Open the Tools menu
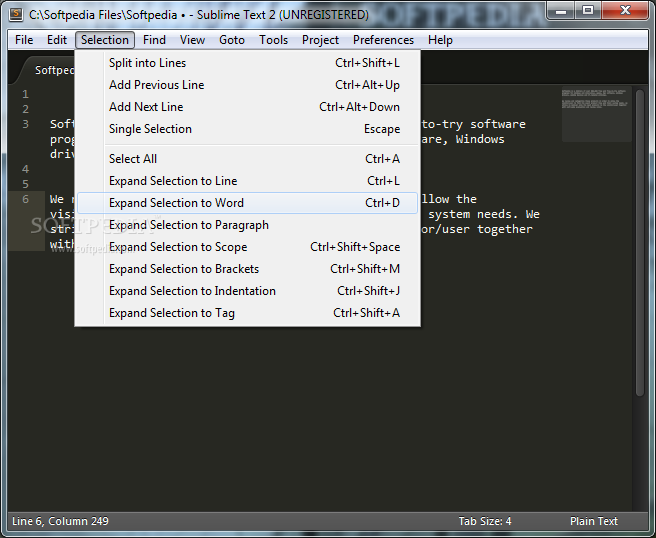656x538 pixels. (x=274, y=40)
